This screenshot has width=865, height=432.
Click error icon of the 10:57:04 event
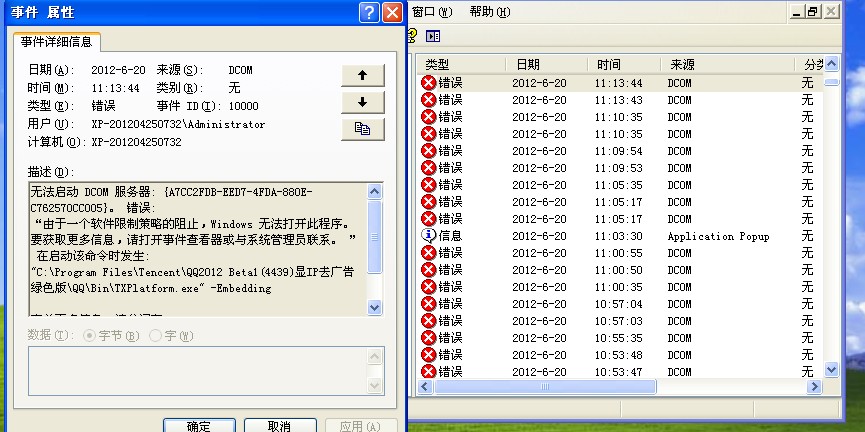[x=428, y=303]
